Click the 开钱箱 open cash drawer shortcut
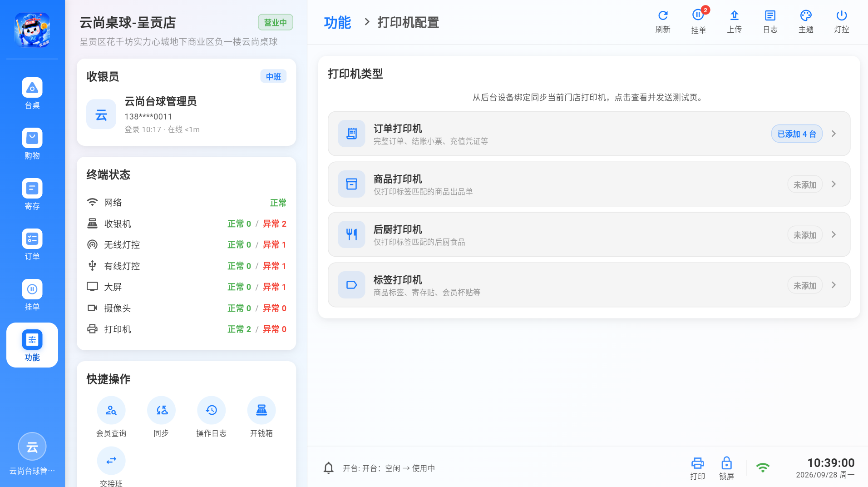Viewport: 868px width, 487px height. click(x=261, y=417)
